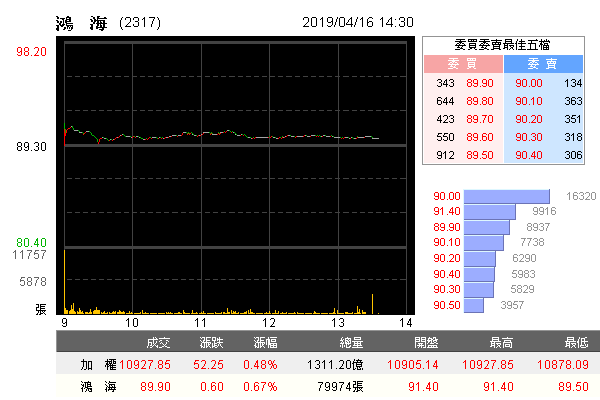Viewport: 600px width, 400px height.
Task: Click the ask price 90.10 in order book
Action: click(529, 101)
